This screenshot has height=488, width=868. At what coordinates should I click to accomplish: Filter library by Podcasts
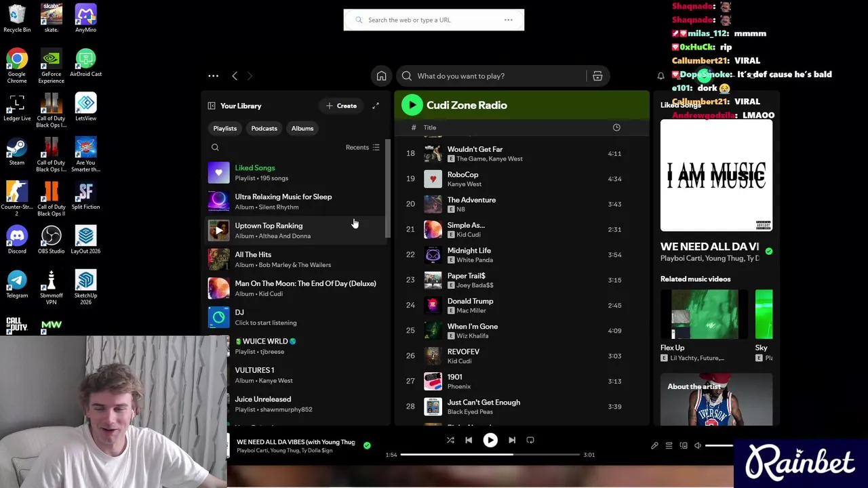pyautogui.click(x=264, y=128)
